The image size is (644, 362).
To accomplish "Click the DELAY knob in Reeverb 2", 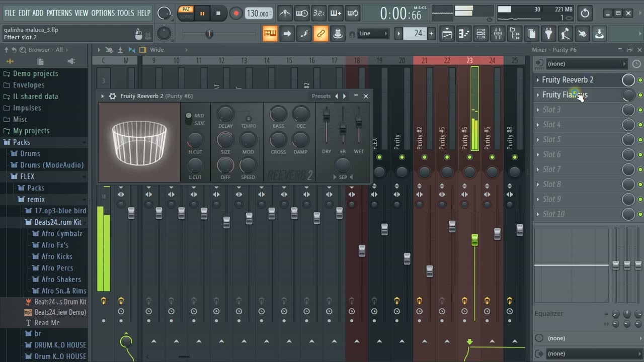I will (x=225, y=114).
